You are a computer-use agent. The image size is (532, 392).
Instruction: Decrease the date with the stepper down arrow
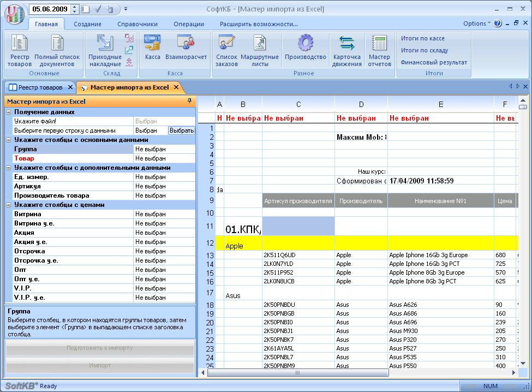click(75, 11)
